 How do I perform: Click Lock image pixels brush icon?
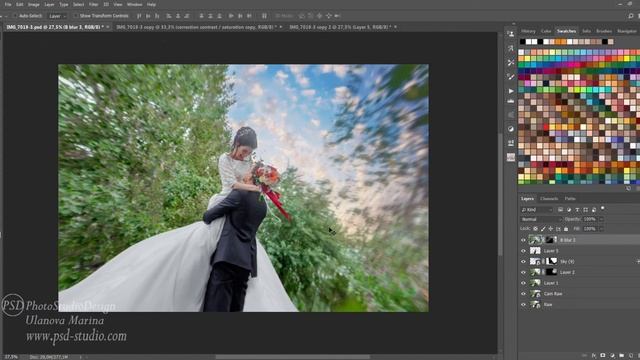click(x=543, y=229)
